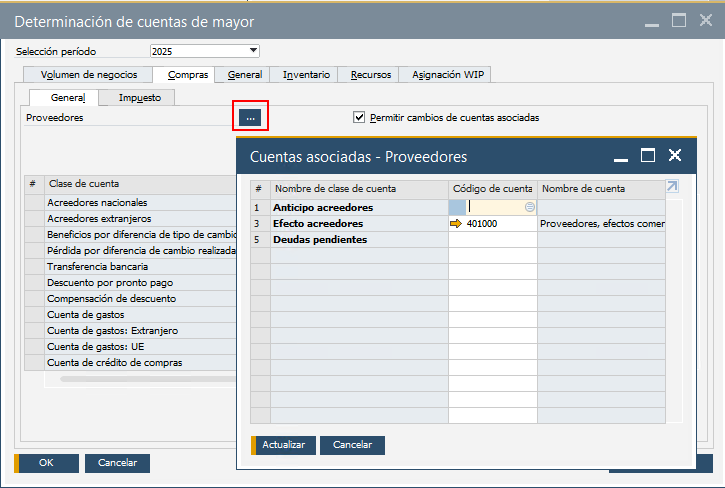This screenshot has width=725, height=488.
Task: Click the Proveedores browse (...) button
Action: [250, 118]
